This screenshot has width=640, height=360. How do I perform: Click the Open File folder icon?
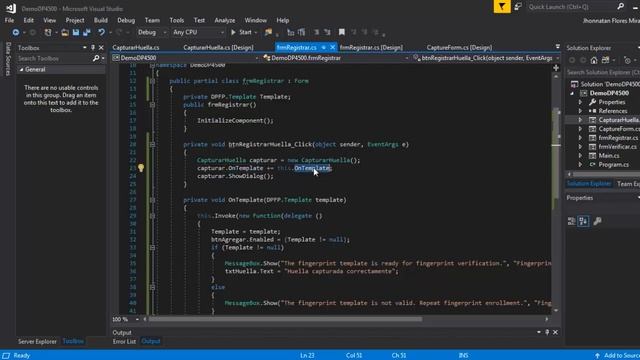coord(64,32)
